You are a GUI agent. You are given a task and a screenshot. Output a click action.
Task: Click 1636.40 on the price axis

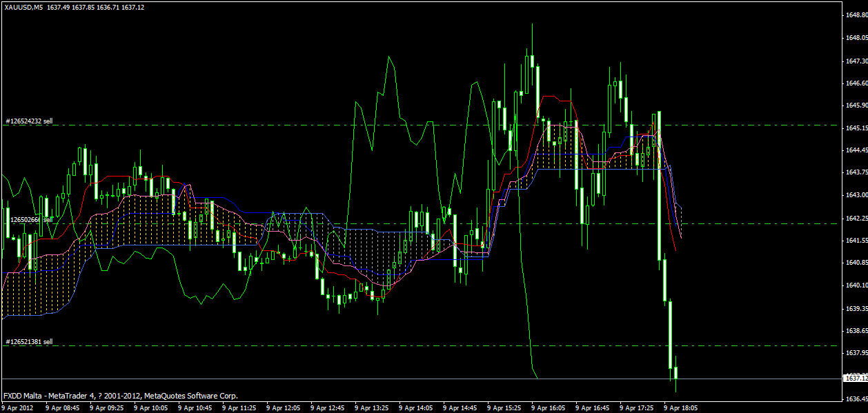856,399
